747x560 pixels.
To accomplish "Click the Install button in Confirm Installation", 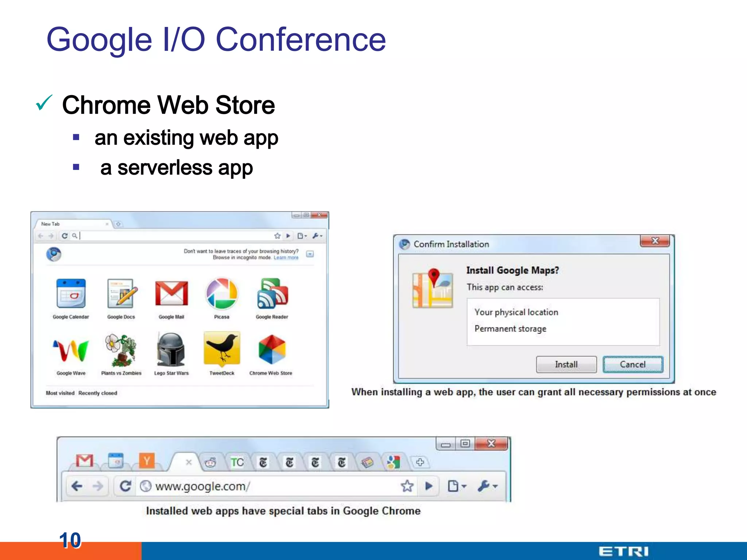I will coord(566,364).
